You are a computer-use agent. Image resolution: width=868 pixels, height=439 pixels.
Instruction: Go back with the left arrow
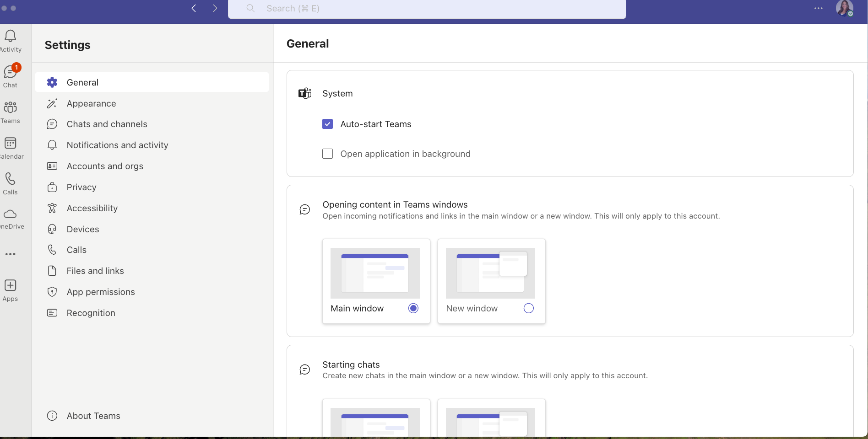(x=194, y=8)
